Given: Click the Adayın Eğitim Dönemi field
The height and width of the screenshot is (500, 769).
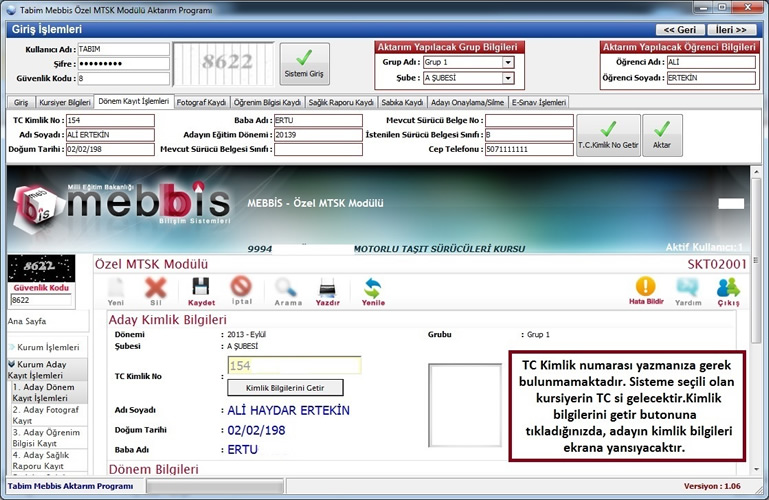Looking at the screenshot, I should 318,135.
